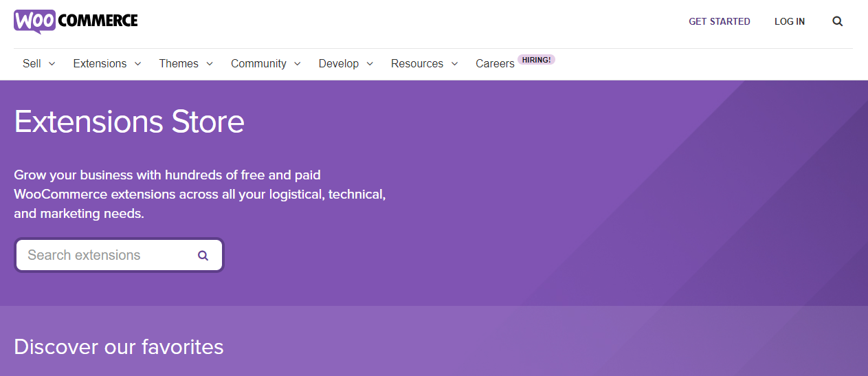This screenshot has height=376, width=868.
Task: Click the GET STARTED link
Action: pos(720,21)
